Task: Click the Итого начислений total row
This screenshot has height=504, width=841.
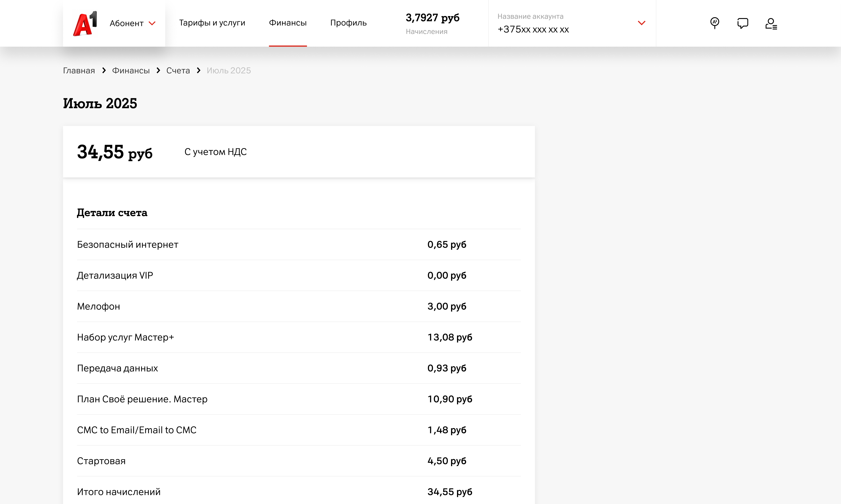Action: (119, 492)
